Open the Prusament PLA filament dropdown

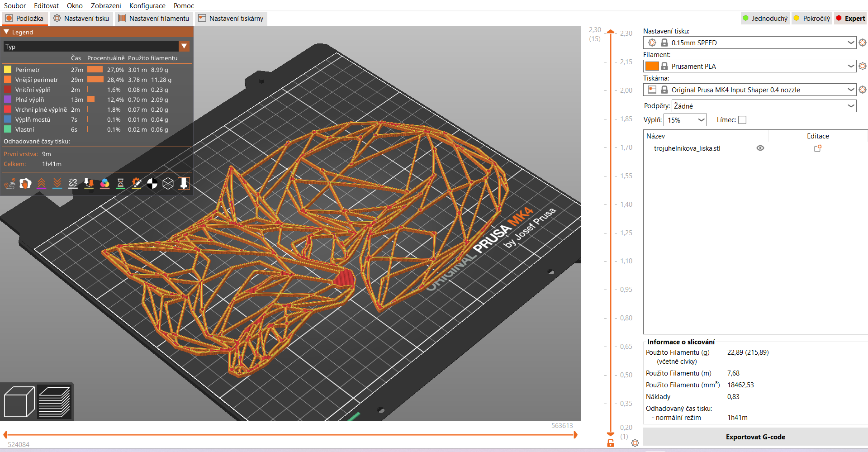[750, 66]
